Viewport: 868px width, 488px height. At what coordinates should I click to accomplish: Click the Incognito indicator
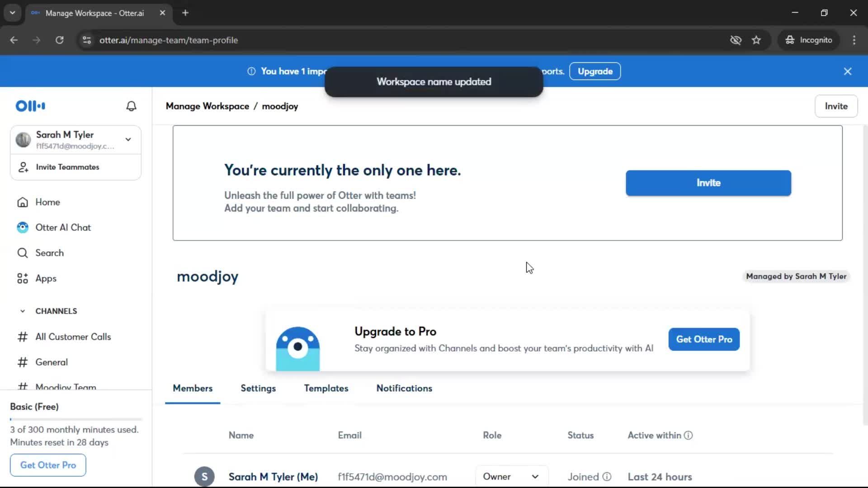[x=809, y=40]
